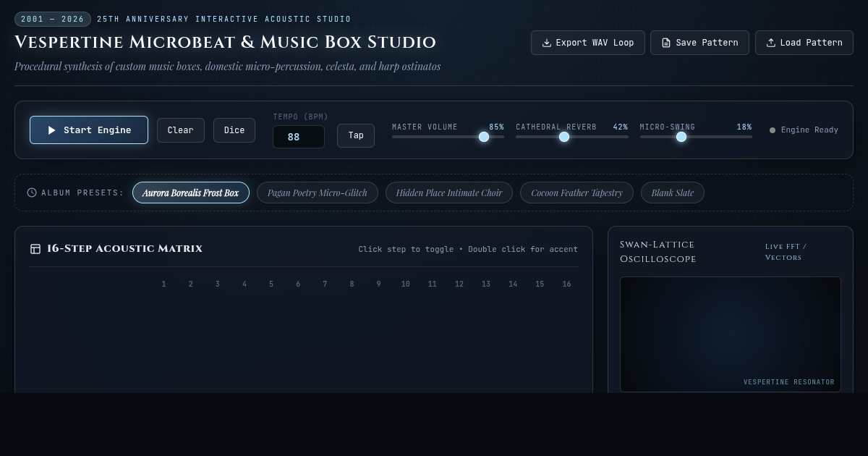The height and width of the screenshot is (456, 868).
Task: Click the Micro-Swing 18% value
Action: [744, 127]
